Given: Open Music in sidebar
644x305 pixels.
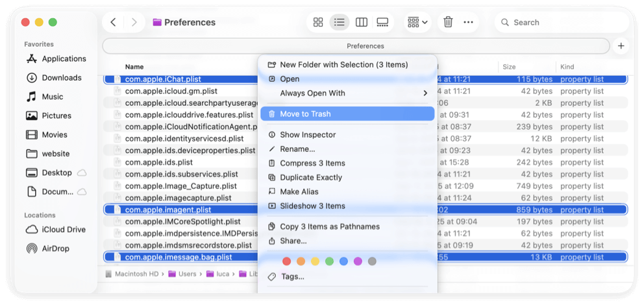Looking at the screenshot, I should point(44,97).
